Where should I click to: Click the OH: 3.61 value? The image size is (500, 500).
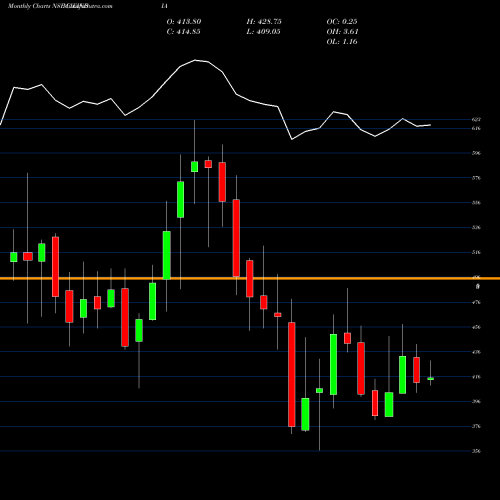click(342, 32)
